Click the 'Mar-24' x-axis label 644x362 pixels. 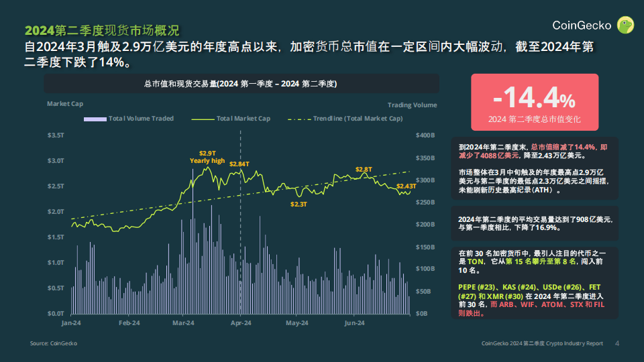point(183,323)
